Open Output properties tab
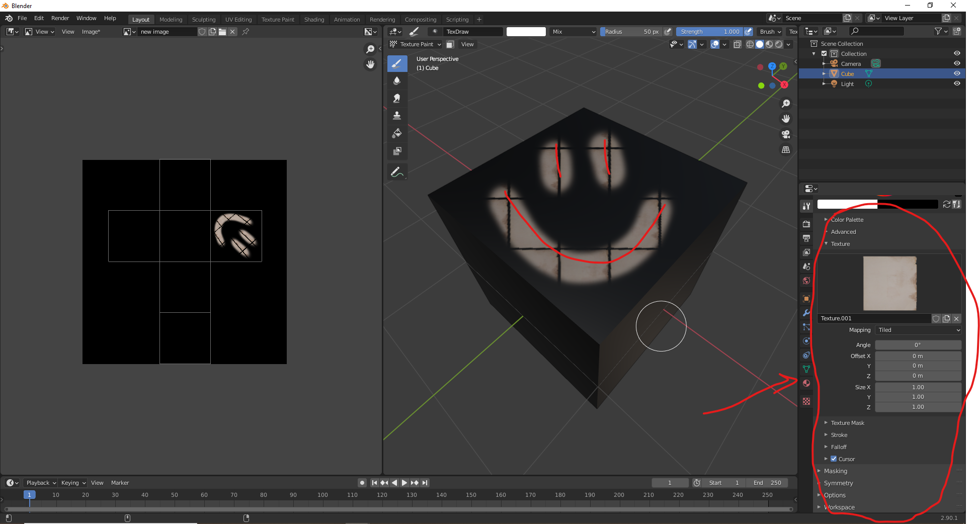This screenshot has height=524, width=980. point(806,238)
